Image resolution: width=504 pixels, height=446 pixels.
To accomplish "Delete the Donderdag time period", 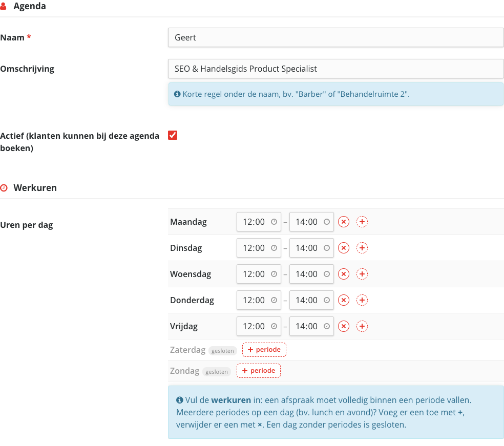I will (344, 300).
